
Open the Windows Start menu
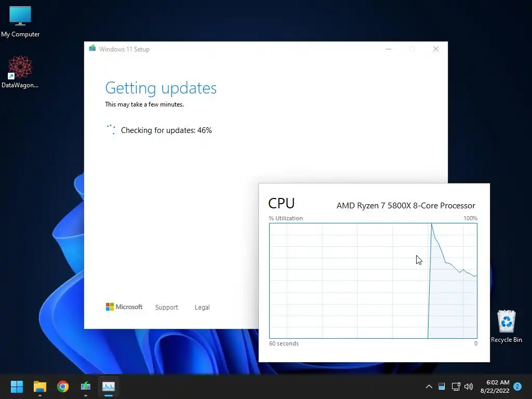17,387
